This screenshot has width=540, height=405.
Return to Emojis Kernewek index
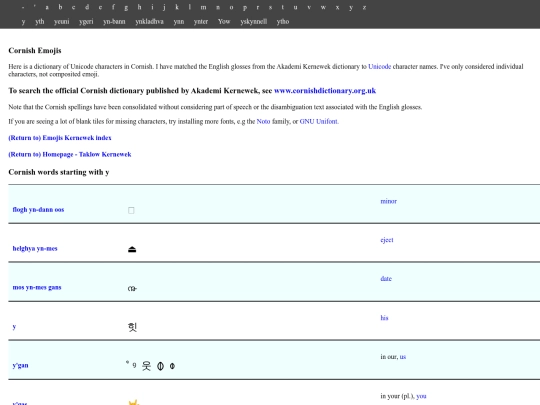click(60, 138)
